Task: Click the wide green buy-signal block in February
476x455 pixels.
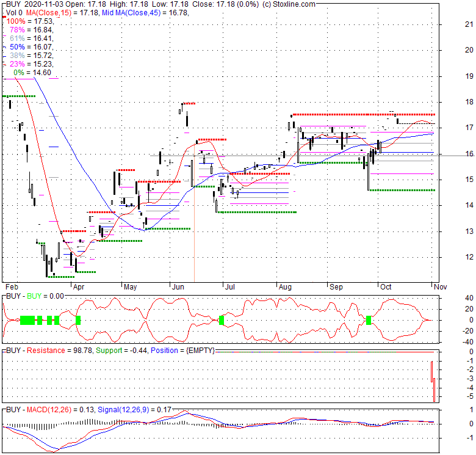Action: [x=27, y=320]
